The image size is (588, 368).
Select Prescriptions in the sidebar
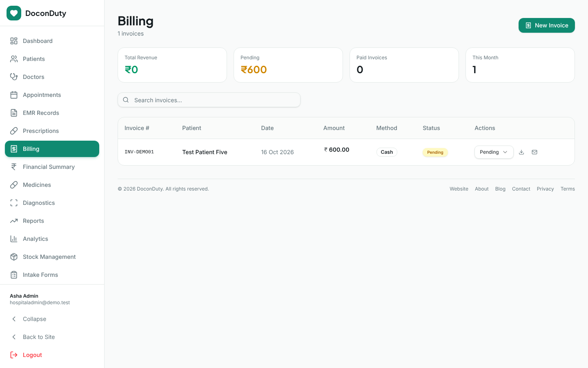tap(52, 131)
